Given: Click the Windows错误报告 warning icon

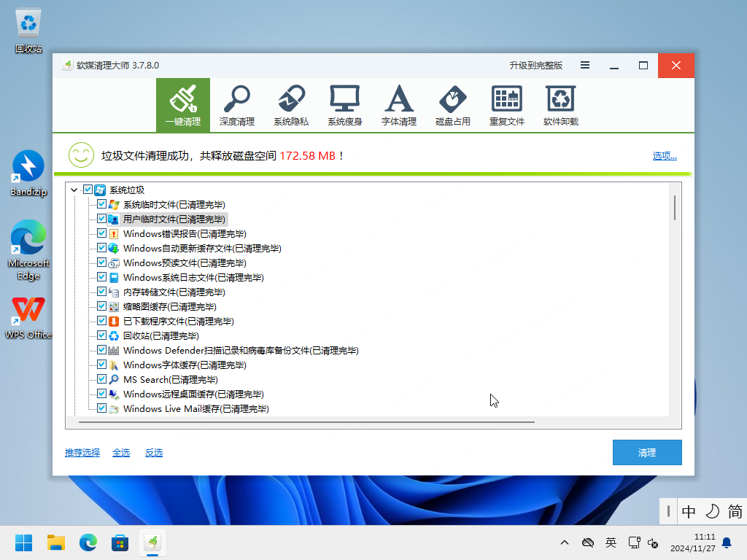Looking at the screenshot, I should pyautogui.click(x=113, y=234).
